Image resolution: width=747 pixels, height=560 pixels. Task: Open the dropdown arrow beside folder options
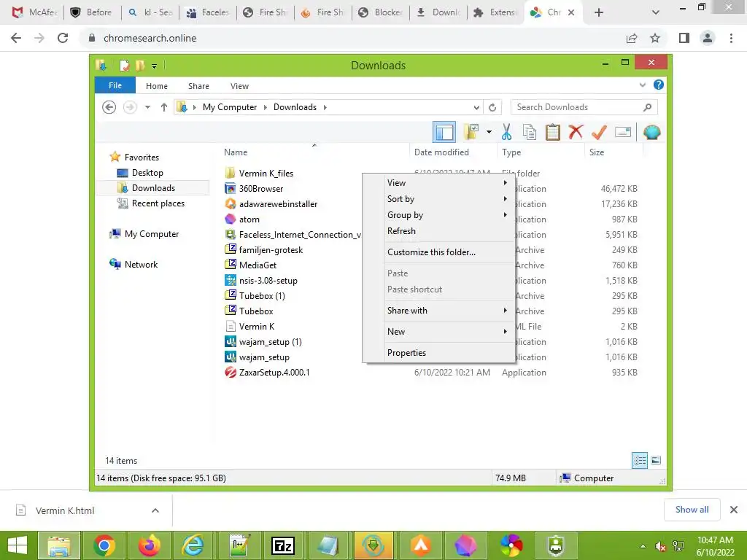pos(489,132)
